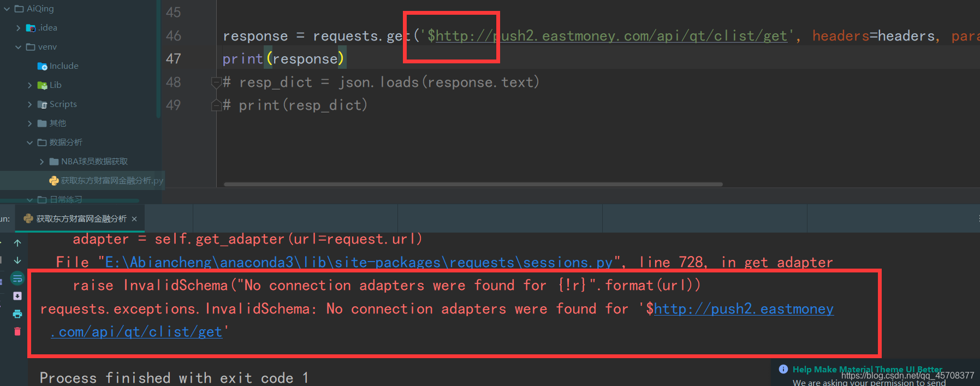Select the .idea folder label
Screen dimensions: 980x386
coord(47,28)
